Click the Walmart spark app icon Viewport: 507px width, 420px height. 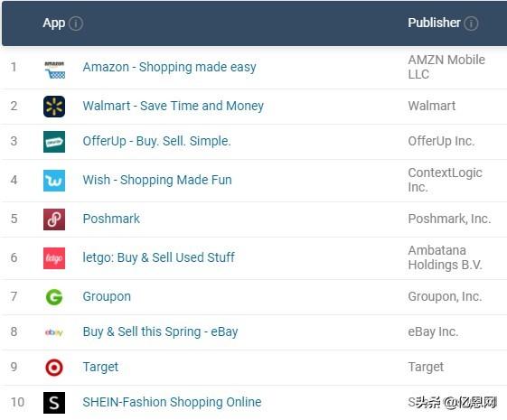point(54,107)
